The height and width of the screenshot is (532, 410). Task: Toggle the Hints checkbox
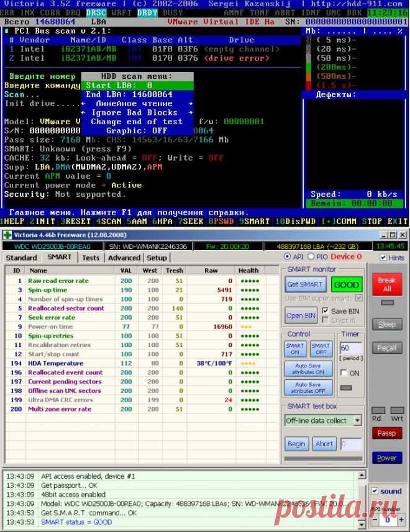click(383, 258)
